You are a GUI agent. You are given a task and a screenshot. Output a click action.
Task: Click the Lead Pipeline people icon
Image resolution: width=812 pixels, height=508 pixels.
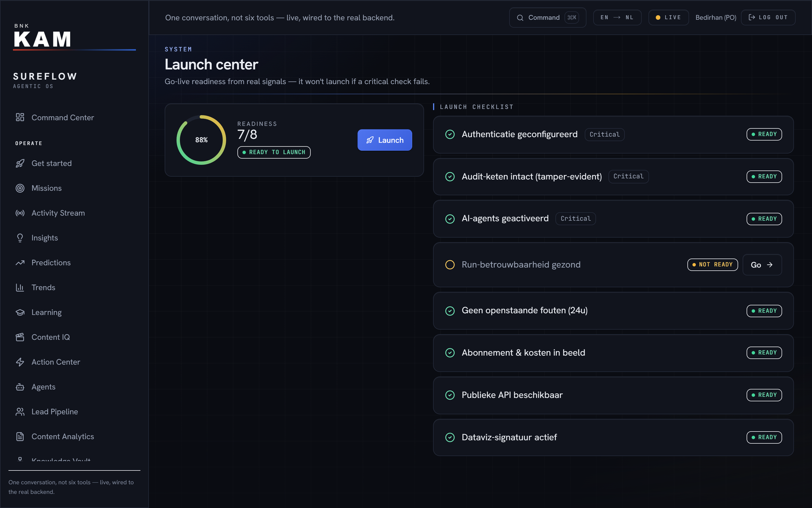click(x=20, y=412)
